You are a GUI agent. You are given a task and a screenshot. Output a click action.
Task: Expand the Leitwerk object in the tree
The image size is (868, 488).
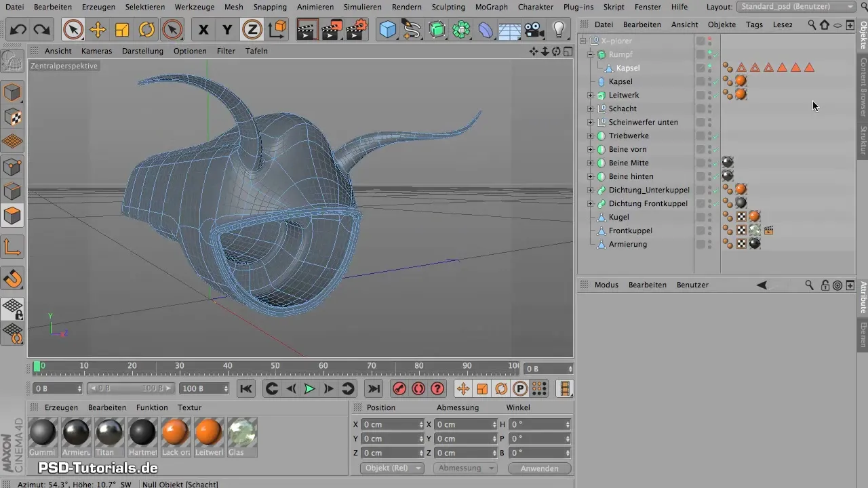click(x=591, y=95)
